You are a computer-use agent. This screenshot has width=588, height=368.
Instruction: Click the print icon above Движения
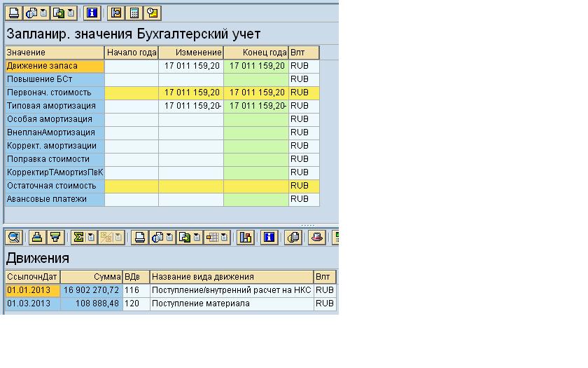[140, 238]
